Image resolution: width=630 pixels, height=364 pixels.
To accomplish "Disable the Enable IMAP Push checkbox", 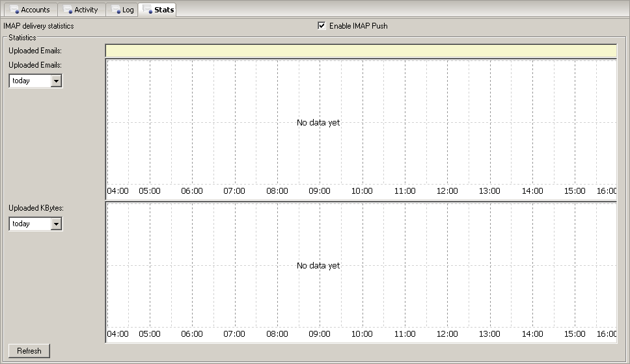I will [322, 26].
